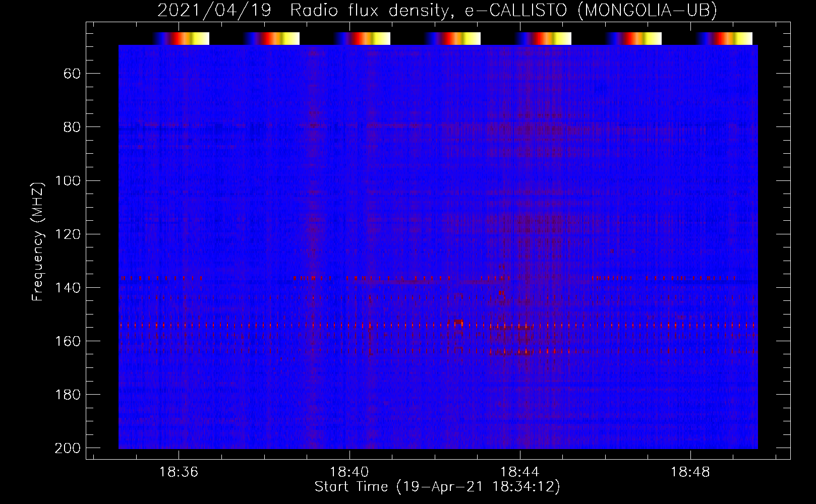Click the 'Start Time (19-Apr-21 18:34:12)' label
The width and height of the screenshot is (816, 504).
[x=438, y=487]
